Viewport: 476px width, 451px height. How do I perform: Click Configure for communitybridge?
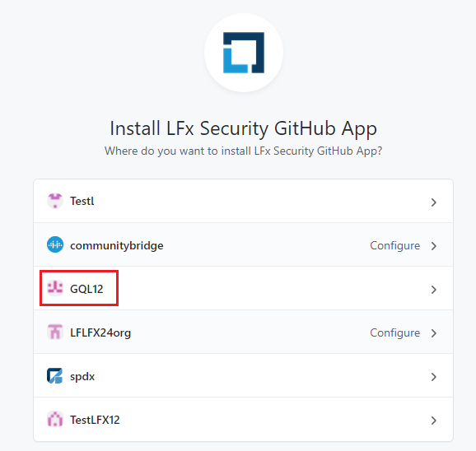395,246
